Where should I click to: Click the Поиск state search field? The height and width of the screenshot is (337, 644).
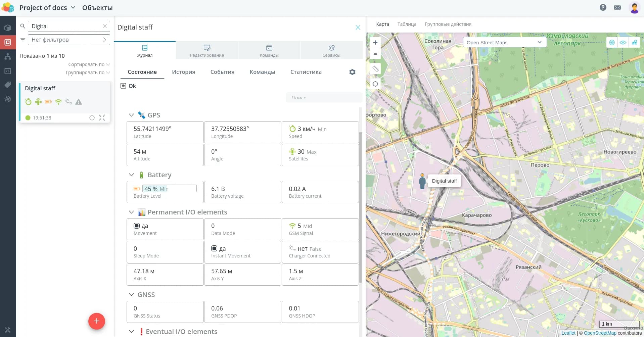pos(323,98)
